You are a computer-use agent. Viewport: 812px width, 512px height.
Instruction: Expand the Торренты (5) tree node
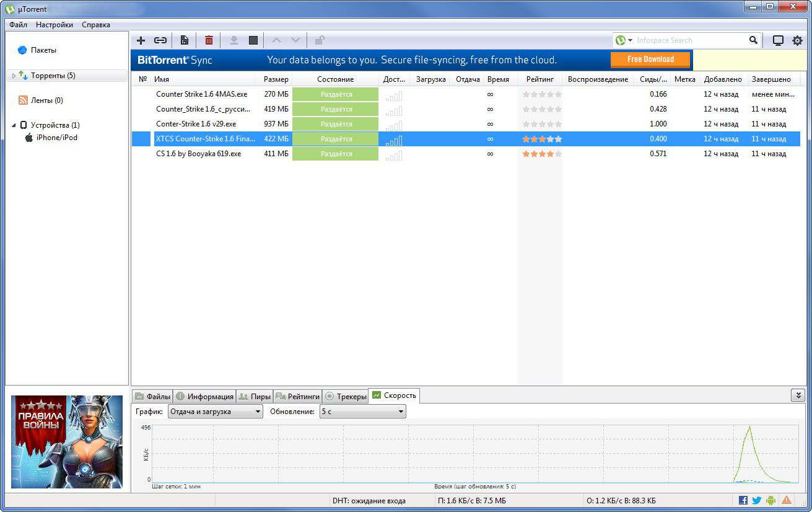(14, 76)
